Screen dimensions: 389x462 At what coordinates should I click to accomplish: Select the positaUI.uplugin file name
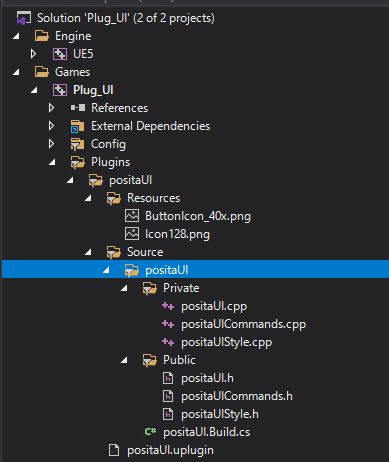(170, 450)
